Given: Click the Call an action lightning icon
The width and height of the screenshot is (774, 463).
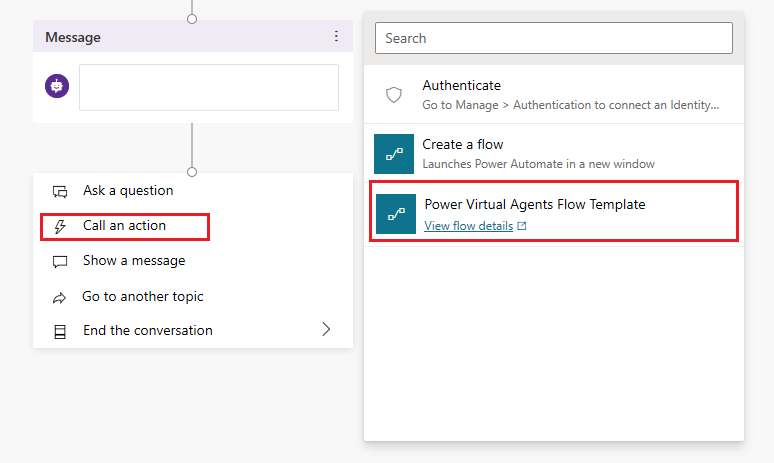Looking at the screenshot, I should pyautogui.click(x=60, y=226).
